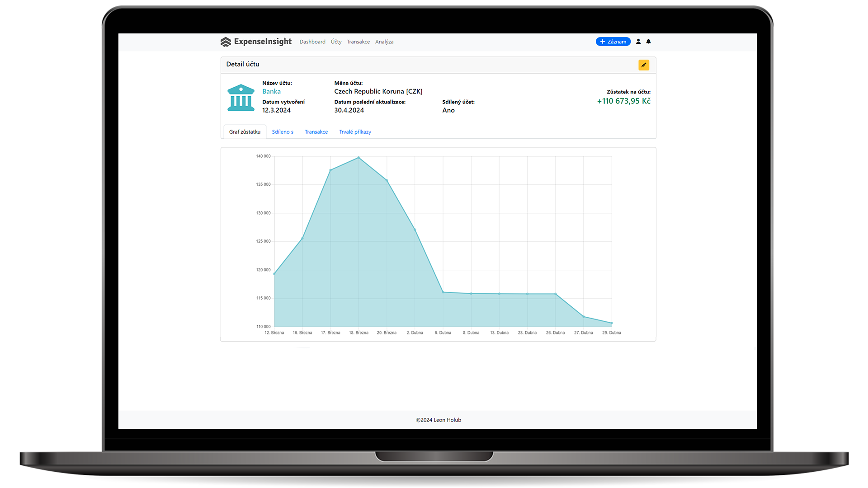Screen dimensions: 868x488
Task: Click the bank building account icon
Action: [x=241, y=98]
